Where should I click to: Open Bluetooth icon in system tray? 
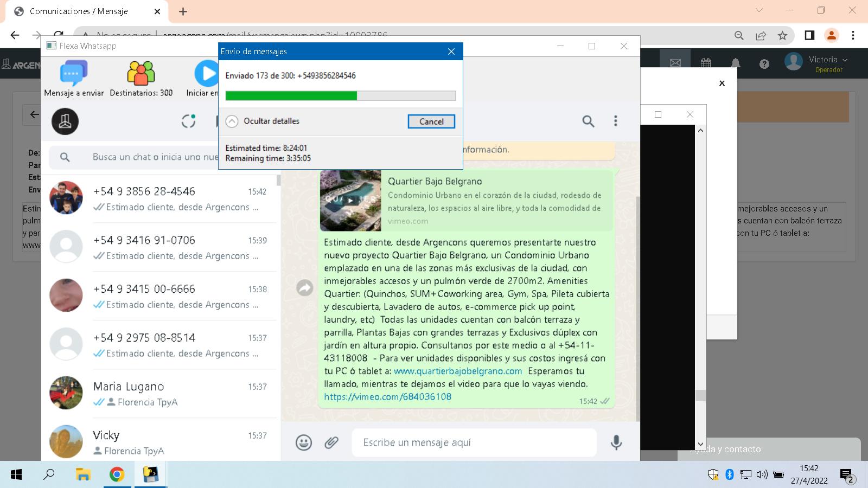point(729,475)
